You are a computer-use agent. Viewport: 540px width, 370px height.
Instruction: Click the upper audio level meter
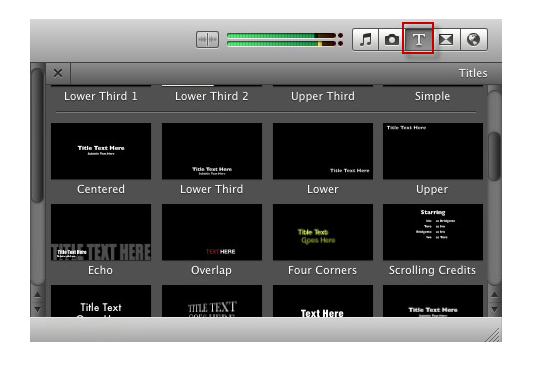click(x=282, y=35)
